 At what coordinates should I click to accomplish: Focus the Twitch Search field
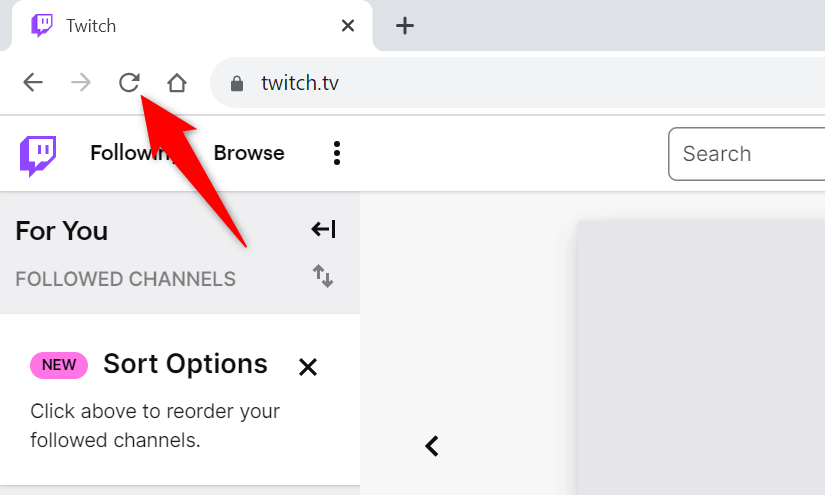pyautogui.click(x=745, y=154)
